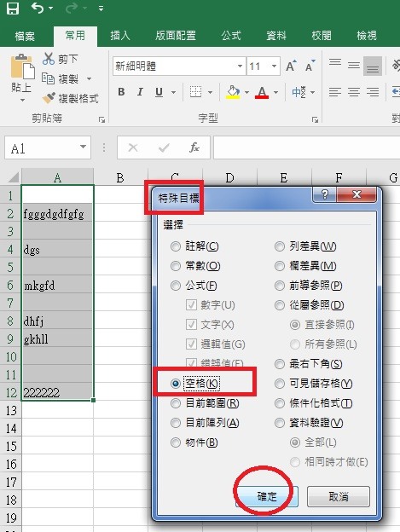Switch to the 資料 tab
Image resolution: width=400 pixels, height=532 pixels.
276,36
